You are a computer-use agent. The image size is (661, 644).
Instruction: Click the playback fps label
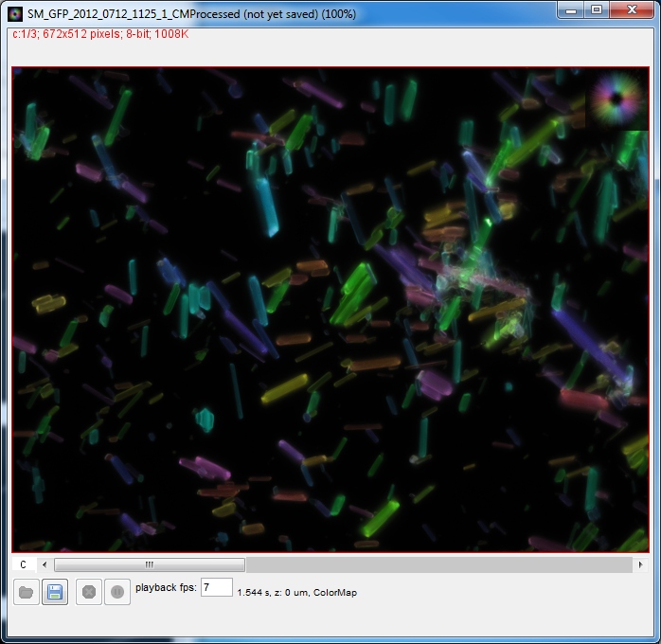pos(166,587)
